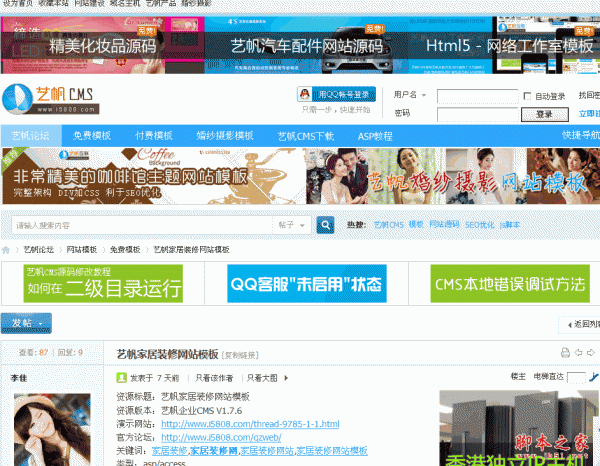
Task: Click the back arrow near 返回列表
Action: (x=570, y=325)
